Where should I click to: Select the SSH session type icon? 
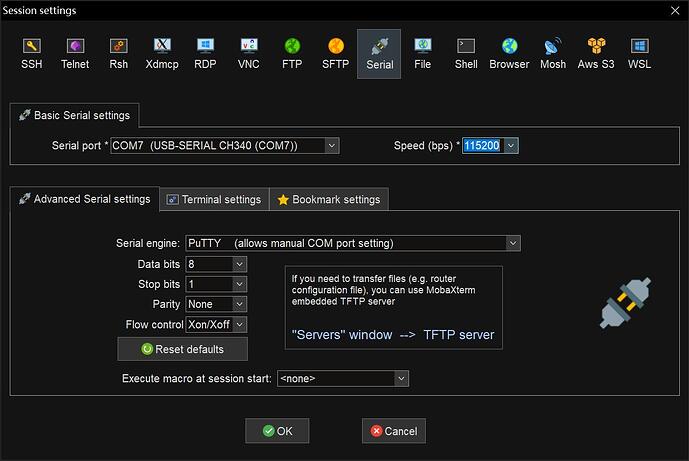coord(32,54)
